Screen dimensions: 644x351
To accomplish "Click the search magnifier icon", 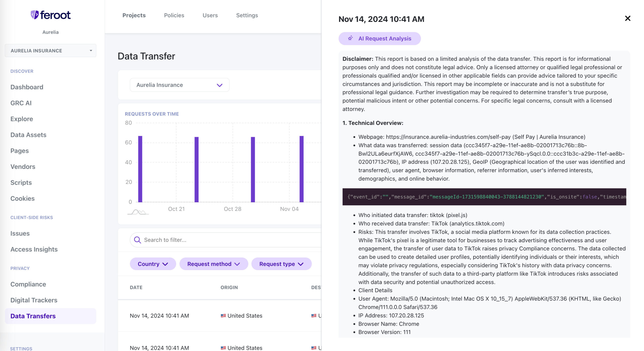I will tap(137, 240).
